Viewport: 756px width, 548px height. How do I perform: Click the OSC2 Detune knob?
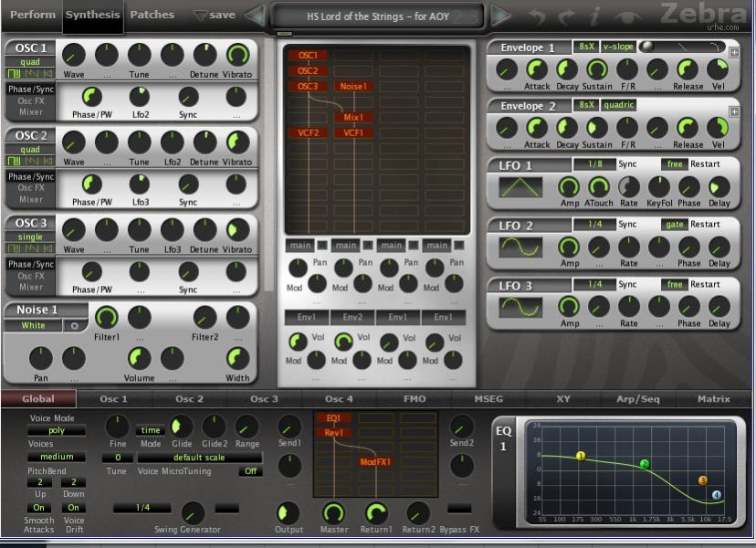pyautogui.click(x=205, y=142)
